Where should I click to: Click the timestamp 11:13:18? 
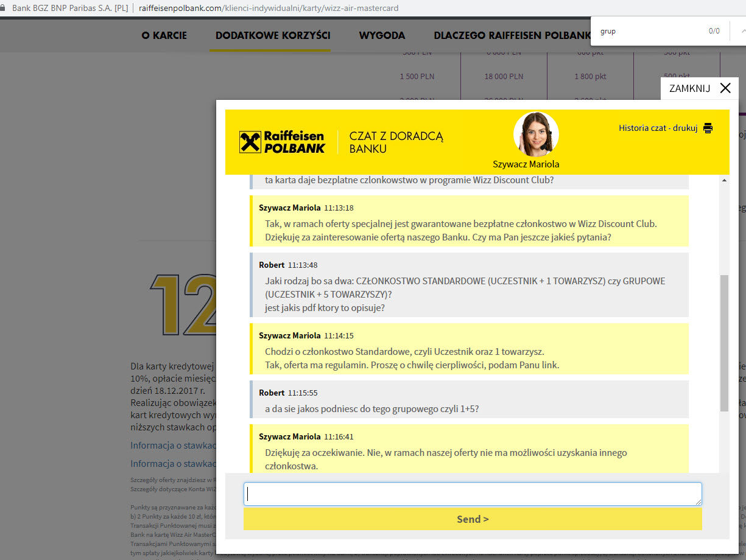coord(339,208)
